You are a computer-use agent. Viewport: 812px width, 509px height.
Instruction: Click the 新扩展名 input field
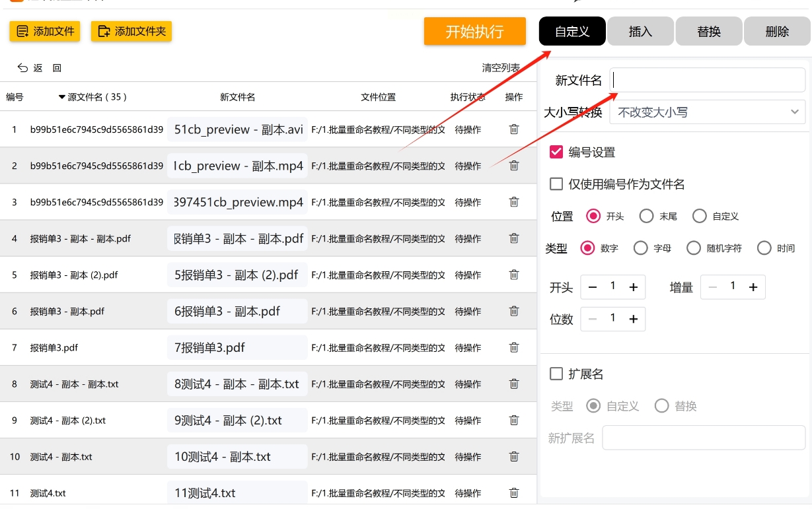pyautogui.click(x=704, y=438)
